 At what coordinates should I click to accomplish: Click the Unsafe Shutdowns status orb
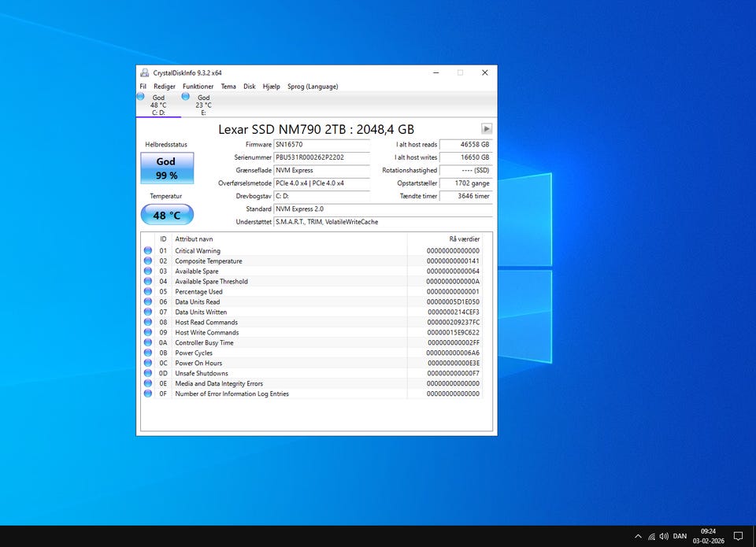[148, 374]
